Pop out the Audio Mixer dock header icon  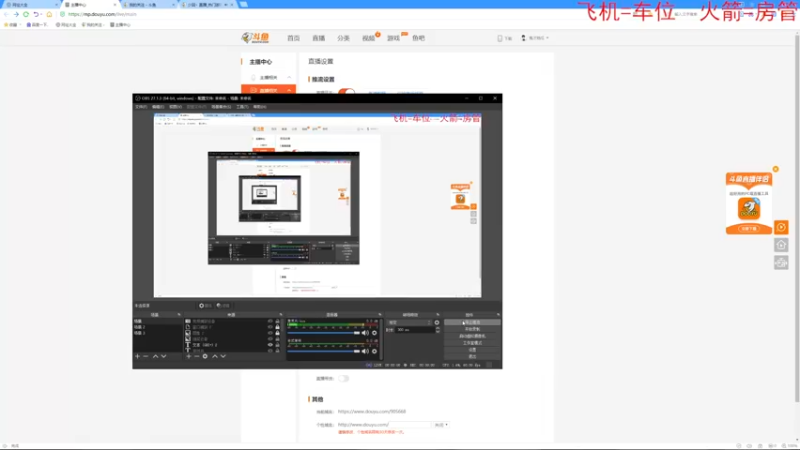tap(380, 315)
